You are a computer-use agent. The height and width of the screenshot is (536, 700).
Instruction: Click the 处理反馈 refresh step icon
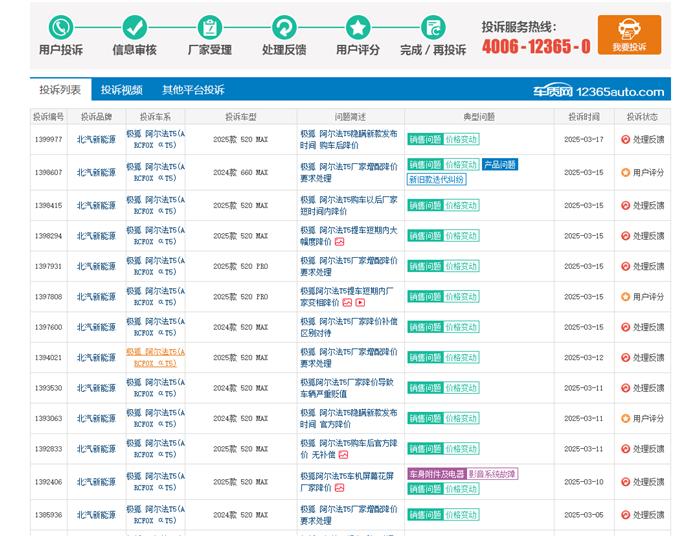284,27
